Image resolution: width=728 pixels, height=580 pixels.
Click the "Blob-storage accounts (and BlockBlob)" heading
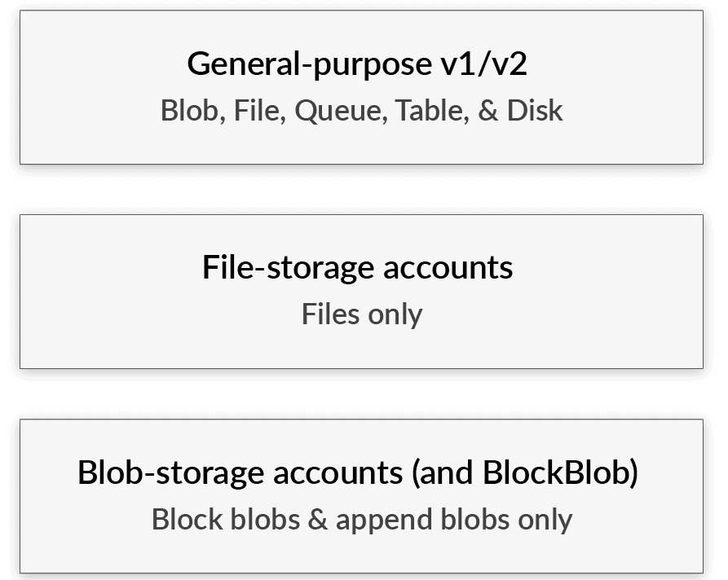coord(357,472)
